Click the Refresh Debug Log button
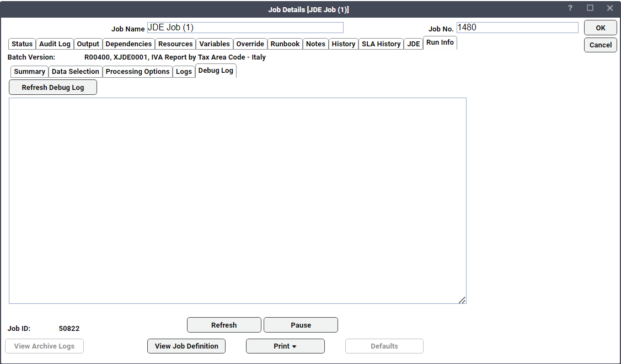Screen dimensions: 621x364 pos(53,88)
